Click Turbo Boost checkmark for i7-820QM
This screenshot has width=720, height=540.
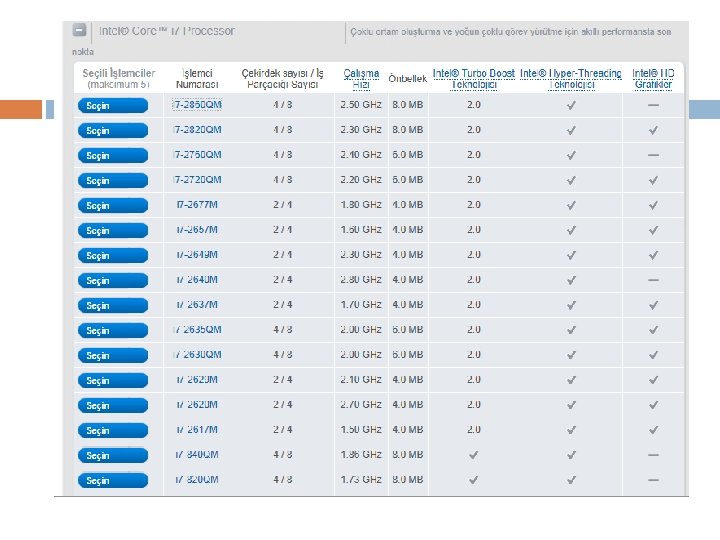(x=473, y=480)
